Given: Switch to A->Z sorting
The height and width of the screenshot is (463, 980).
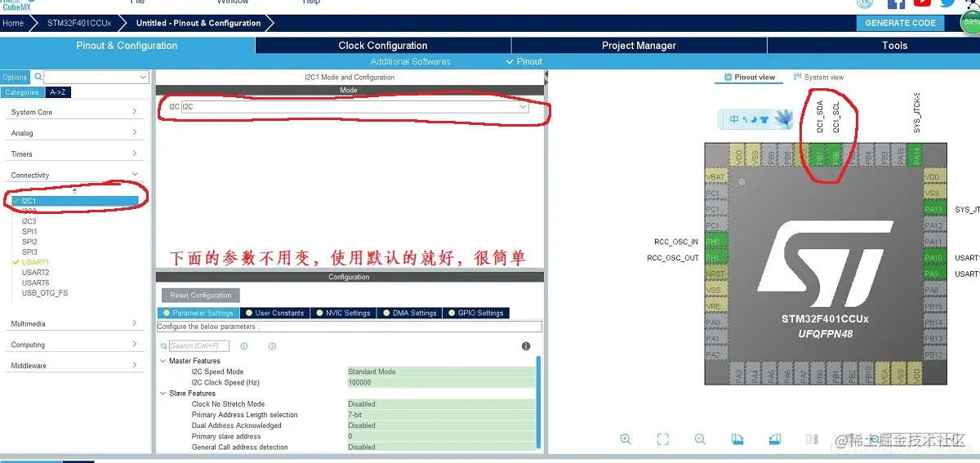Looking at the screenshot, I should (58, 92).
